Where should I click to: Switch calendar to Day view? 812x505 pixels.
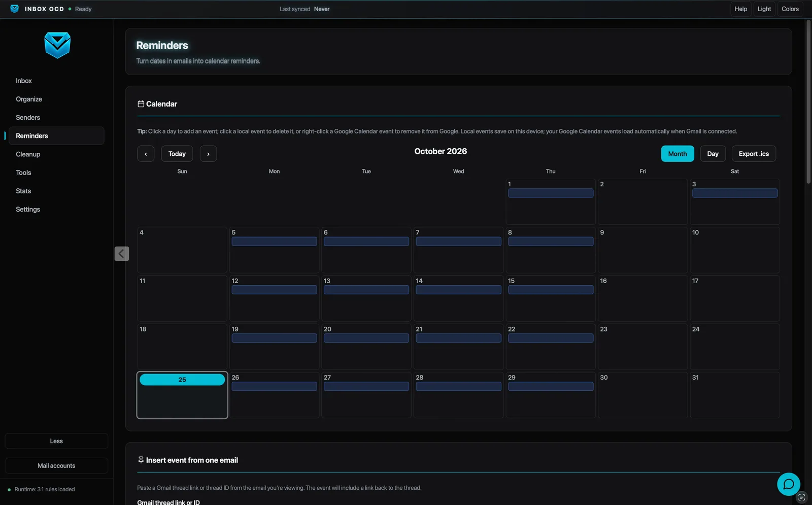tap(713, 154)
